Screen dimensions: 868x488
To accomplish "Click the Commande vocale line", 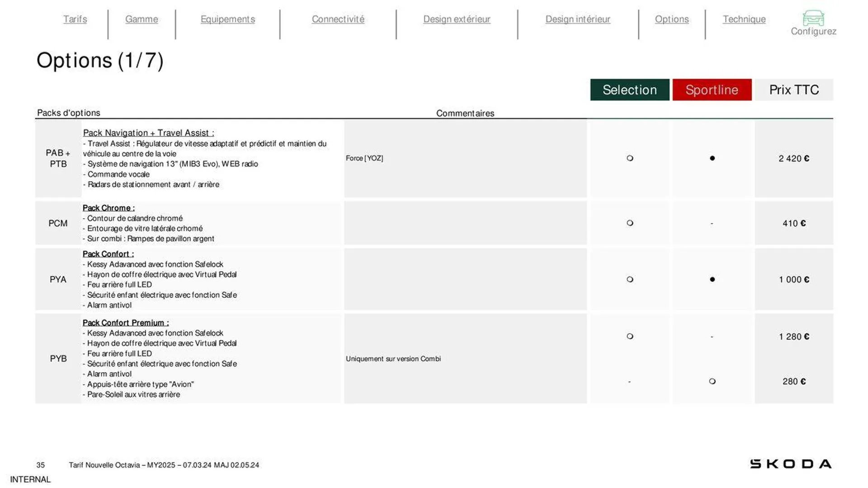I will 116,174.
